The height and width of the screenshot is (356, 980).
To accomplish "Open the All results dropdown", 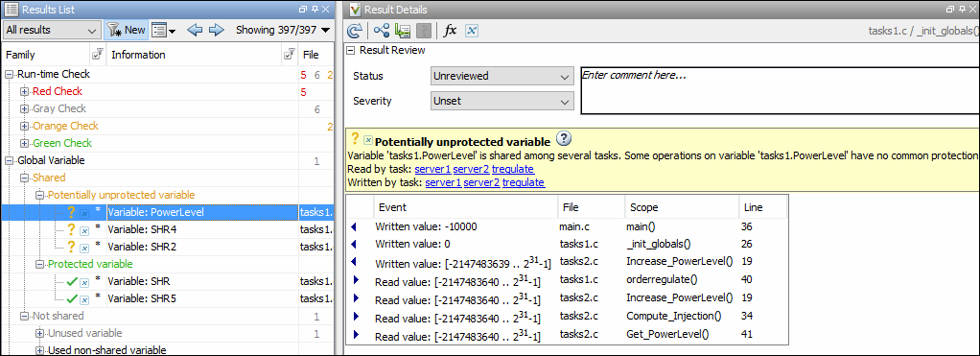I will coord(52,30).
